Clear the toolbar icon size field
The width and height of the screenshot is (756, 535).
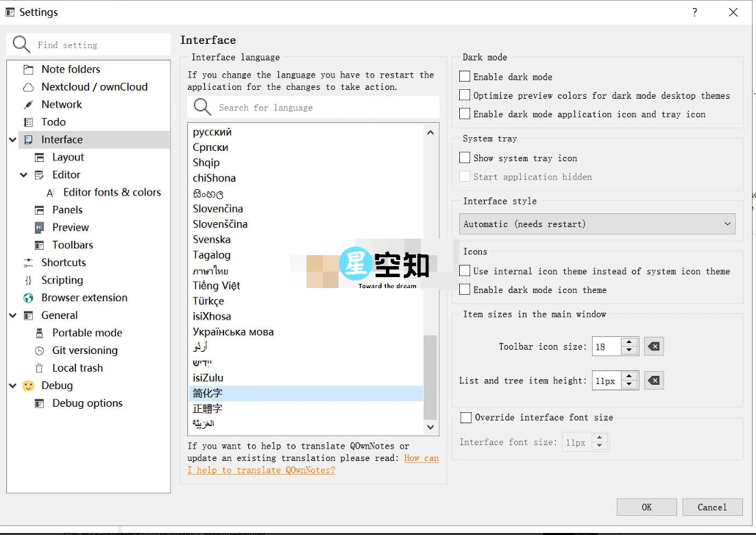click(x=653, y=346)
